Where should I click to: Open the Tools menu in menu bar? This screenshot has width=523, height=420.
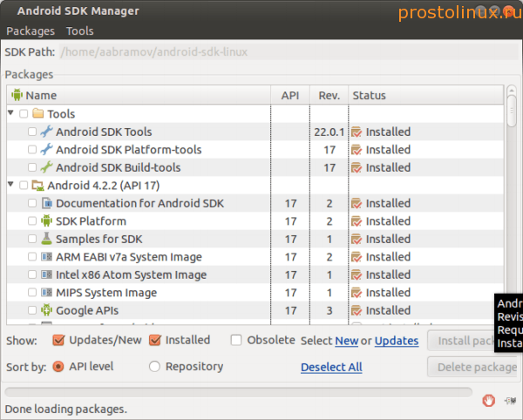pos(79,30)
